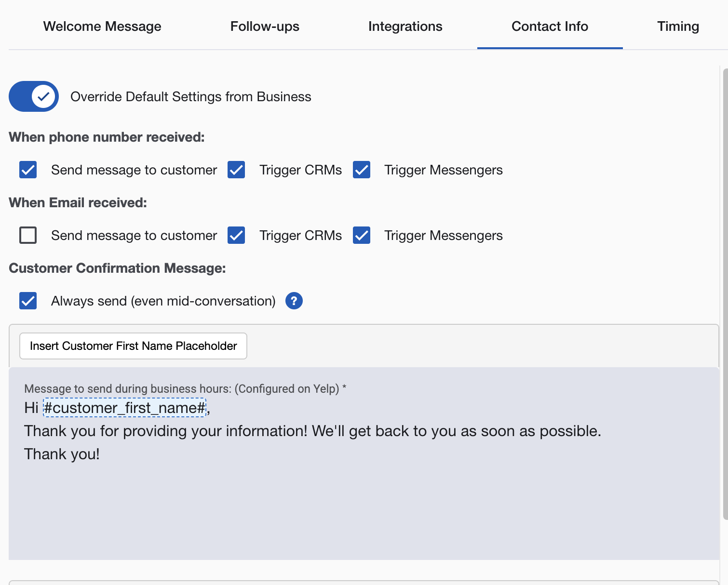The image size is (728, 585).
Task: Uncheck Trigger CRMs under Email received
Action: pyautogui.click(x=236, y=235)
